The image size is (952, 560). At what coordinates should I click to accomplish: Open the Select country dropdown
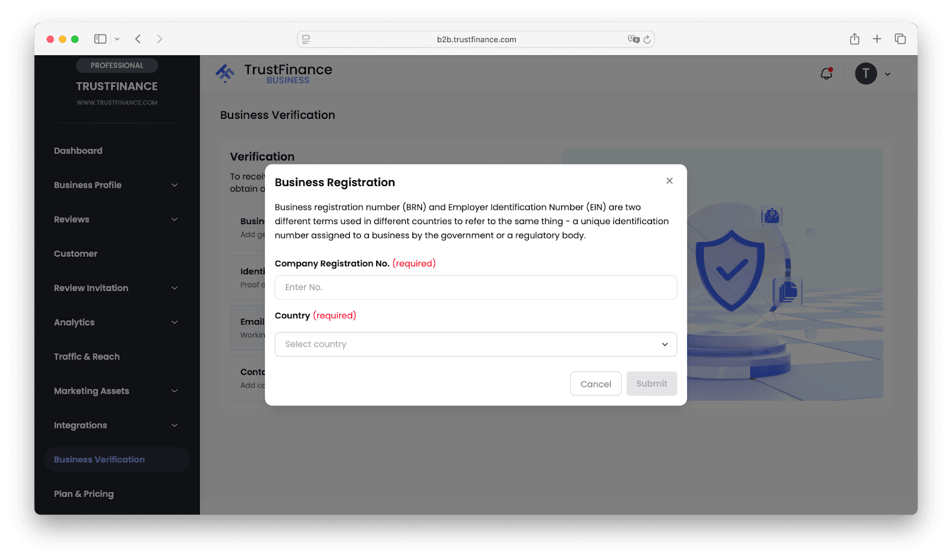(x=475, y=344)
